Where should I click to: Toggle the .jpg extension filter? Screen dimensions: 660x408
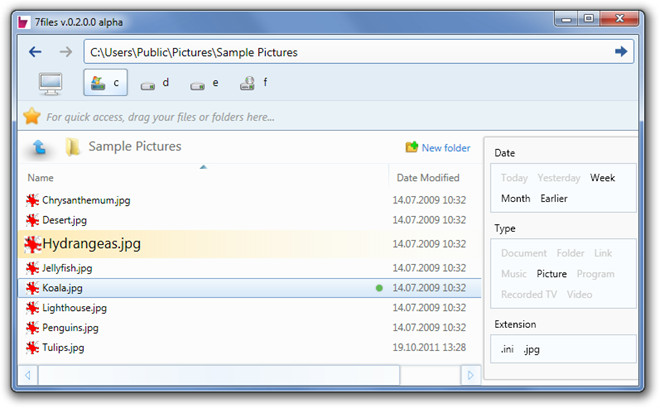tap(532, 349)
